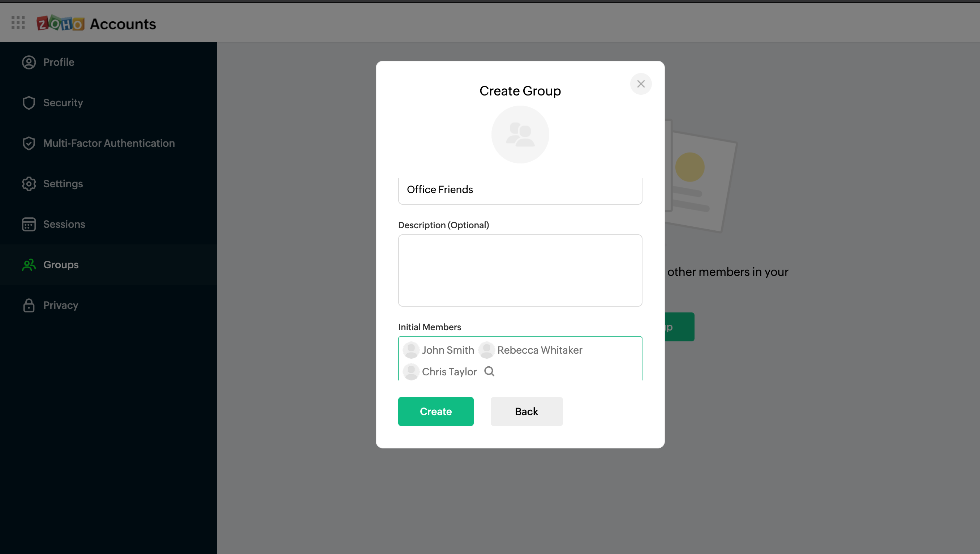Image resolution: width=980 pixels, height=554 pixels.
Task: Click the Privacy lock icon
Action: click(29, 305)
